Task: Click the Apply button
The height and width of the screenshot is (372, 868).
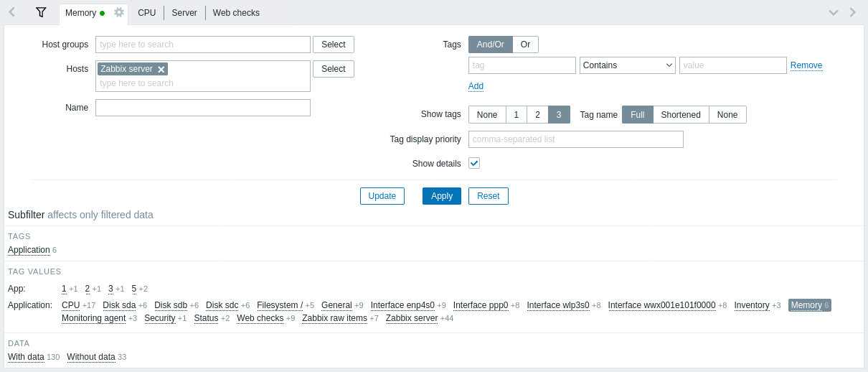Action: 442,196
